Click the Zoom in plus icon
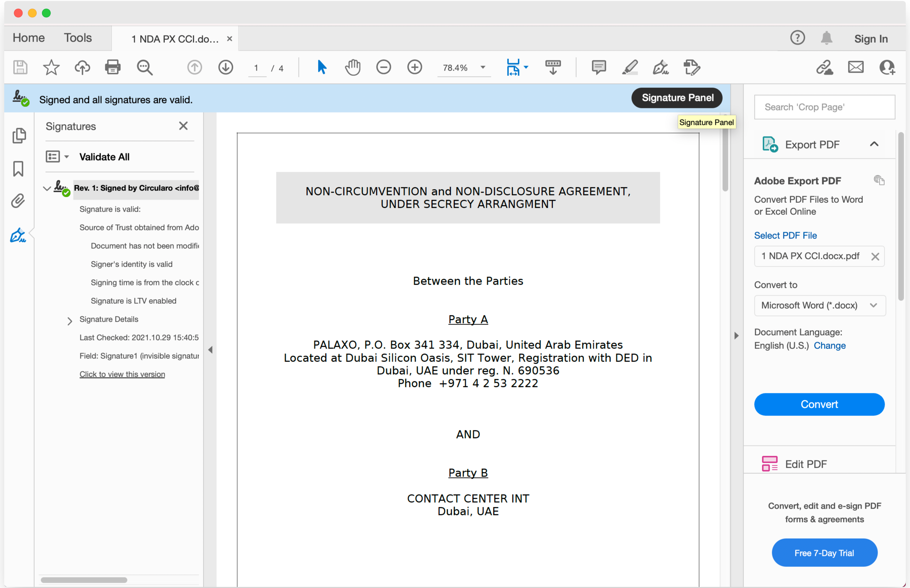This screenshot has height=588, width=910. tap(414, 68)
